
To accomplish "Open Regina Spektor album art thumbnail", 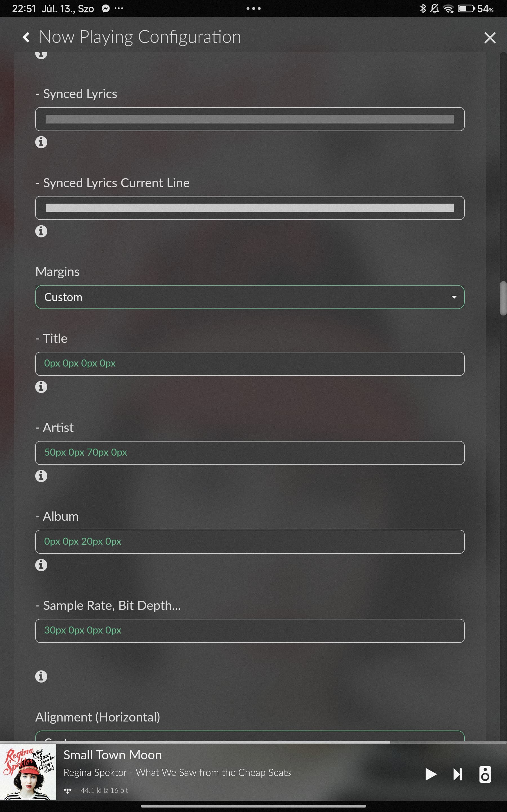I will point(28,772).
